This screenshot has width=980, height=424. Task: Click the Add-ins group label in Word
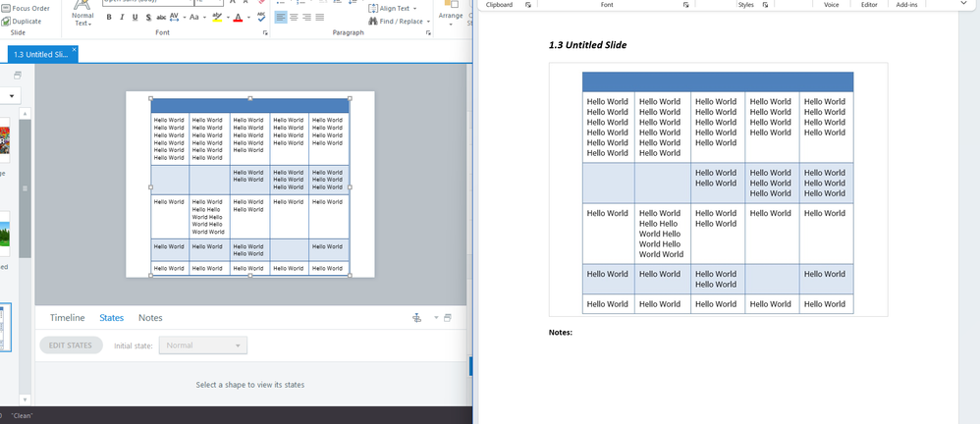click(907, 4)
